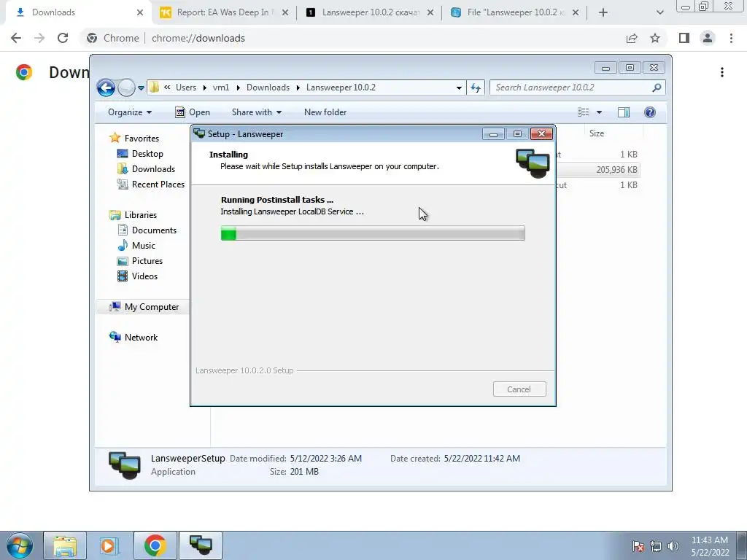
Task: Click the Lansweeper 10.0.2 breadcrumb segment
Action: pos(341,87)
